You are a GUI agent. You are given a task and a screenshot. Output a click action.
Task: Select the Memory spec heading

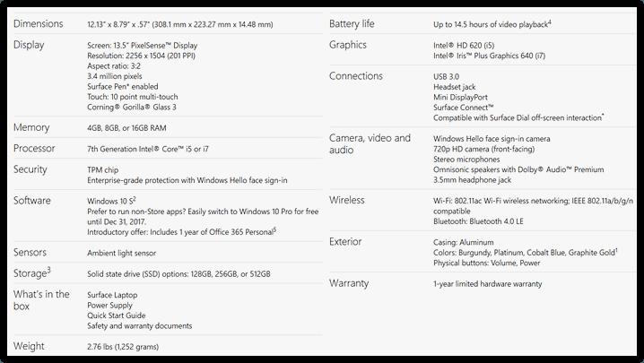click(31, 127)
